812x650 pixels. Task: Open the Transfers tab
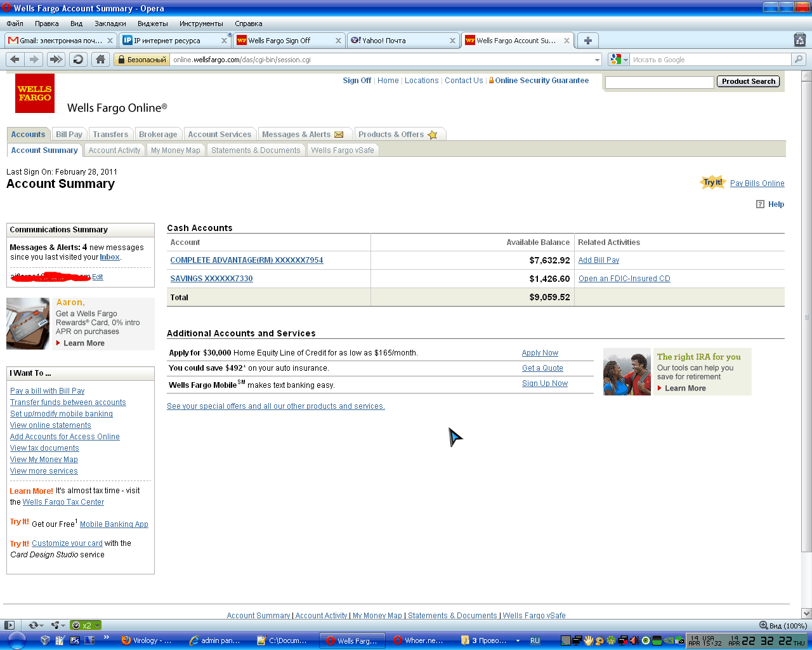coord(110,135)
